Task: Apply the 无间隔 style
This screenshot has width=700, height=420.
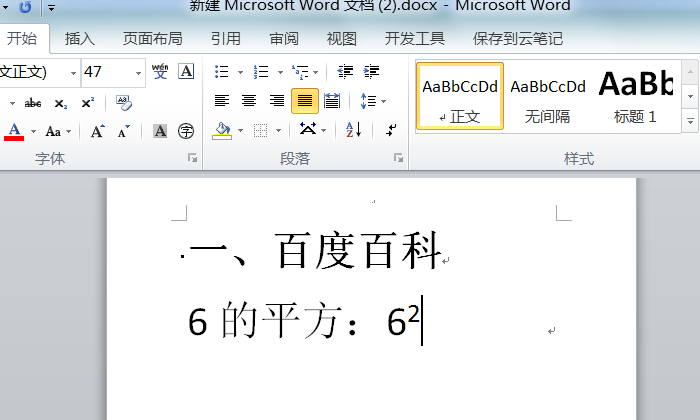Action: [x=548, y=96]
